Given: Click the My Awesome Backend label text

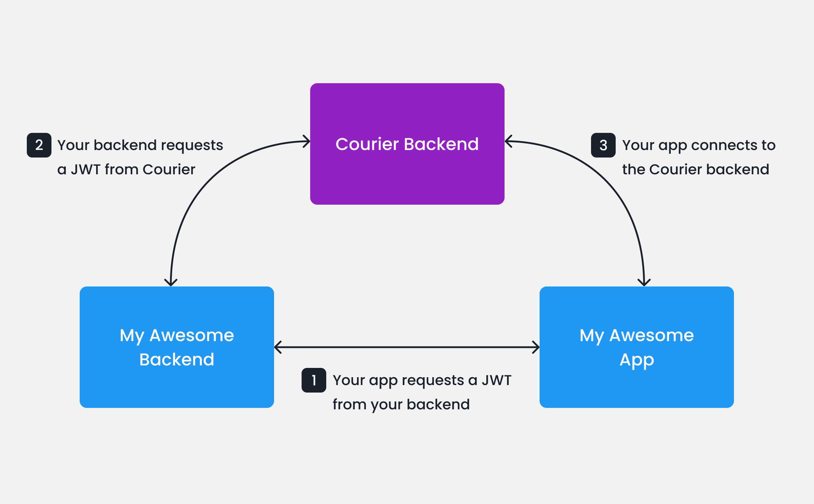Looking at the screenshot, I should (x=177, y=346).
